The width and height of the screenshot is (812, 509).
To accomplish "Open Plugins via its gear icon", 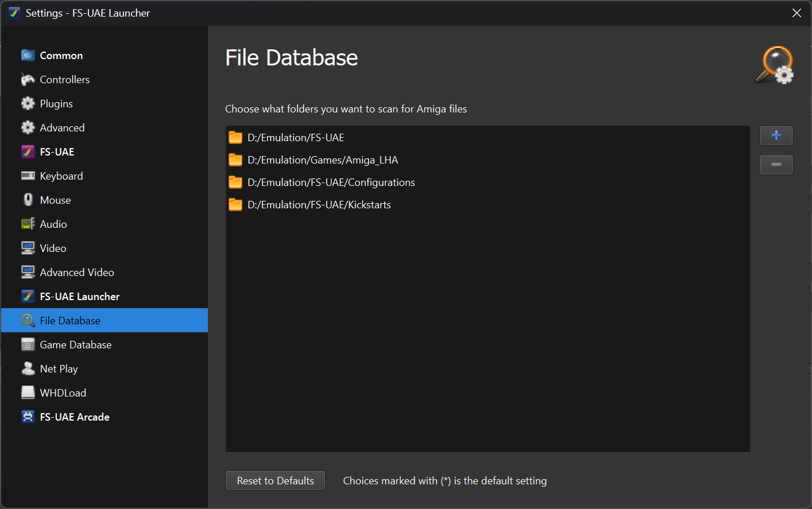I will pos(28,103).
